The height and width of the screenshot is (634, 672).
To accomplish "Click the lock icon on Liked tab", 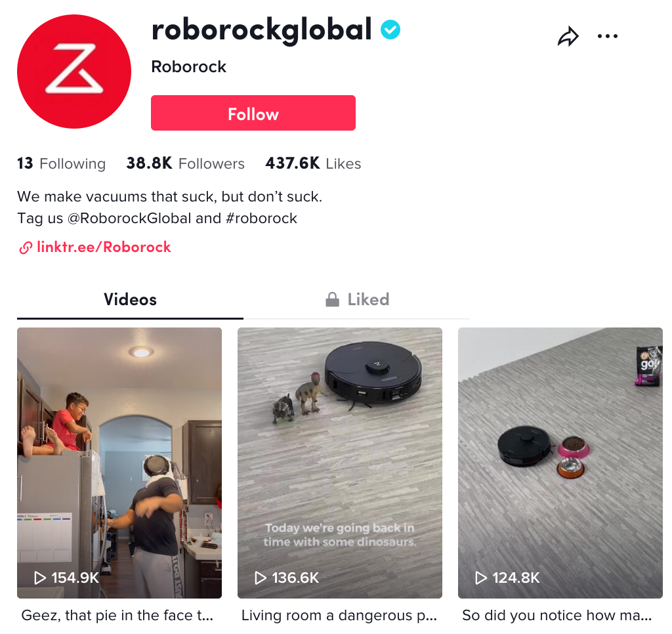I will (x=332, y=300).
